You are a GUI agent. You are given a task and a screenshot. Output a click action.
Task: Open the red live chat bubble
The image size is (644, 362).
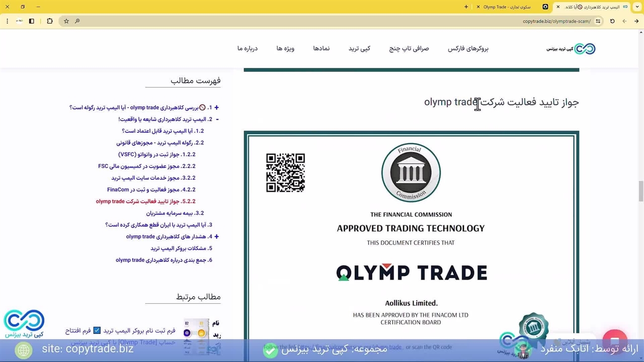pos(614,339)
